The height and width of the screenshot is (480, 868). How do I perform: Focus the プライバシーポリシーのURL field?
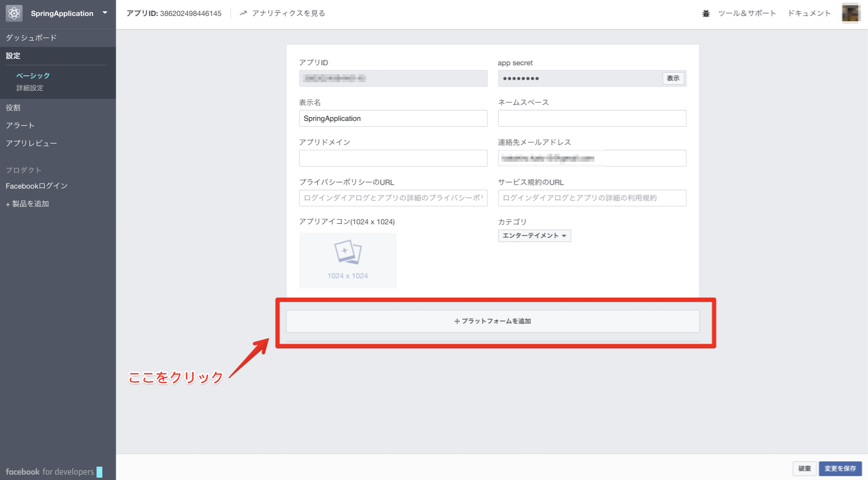pyautogui.click(x=393, y=198)
